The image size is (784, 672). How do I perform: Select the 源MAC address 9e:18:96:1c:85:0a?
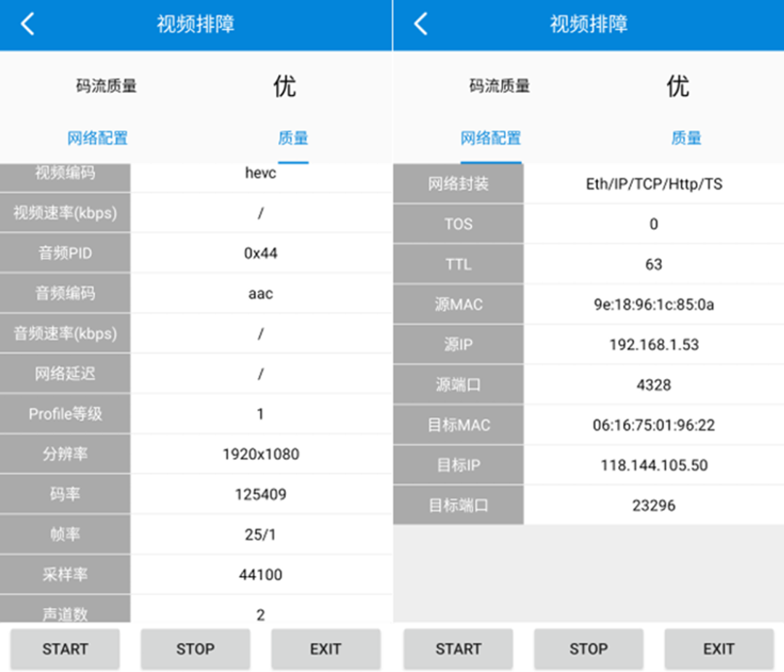[x=653, y=305]
